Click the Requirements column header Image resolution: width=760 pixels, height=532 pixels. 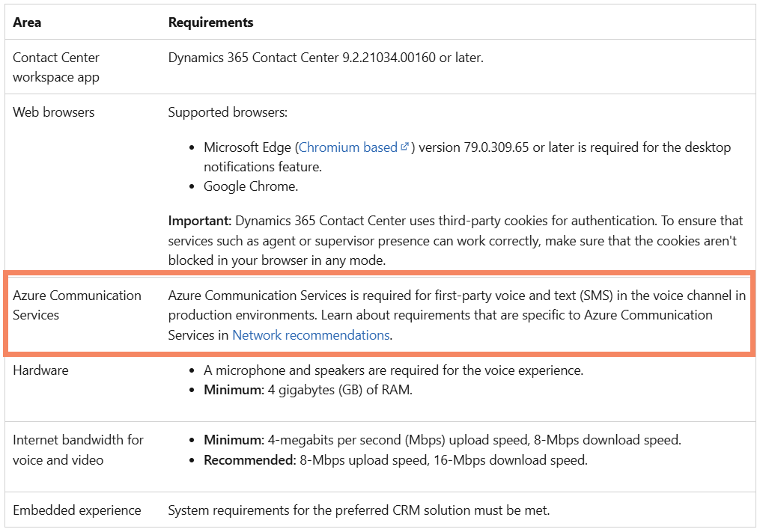[x=210, y=22]
